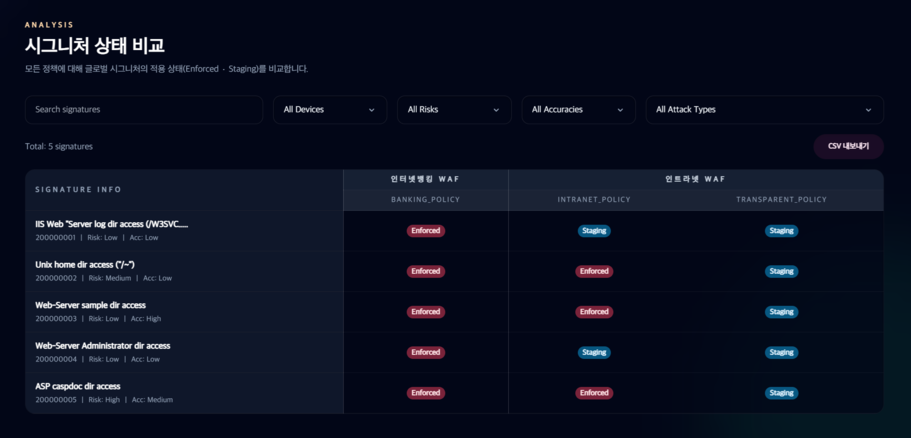
Task: Open the IIS Web Server log dir access signature
Action: 111,224
